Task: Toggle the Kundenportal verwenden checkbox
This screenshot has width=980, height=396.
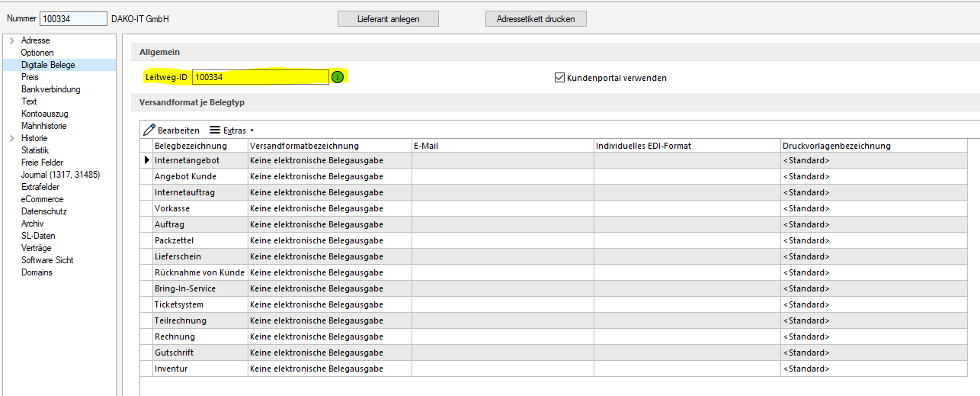Action: [559, 78]
